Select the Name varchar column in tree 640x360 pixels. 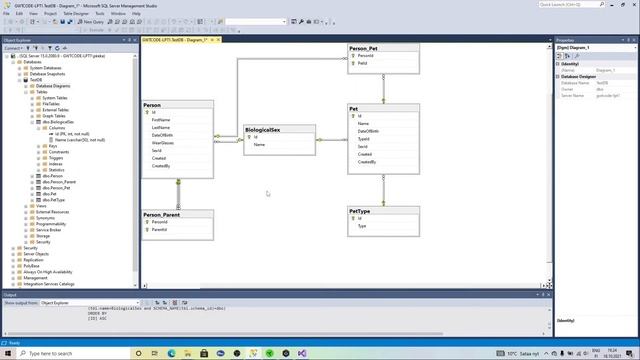80,140
